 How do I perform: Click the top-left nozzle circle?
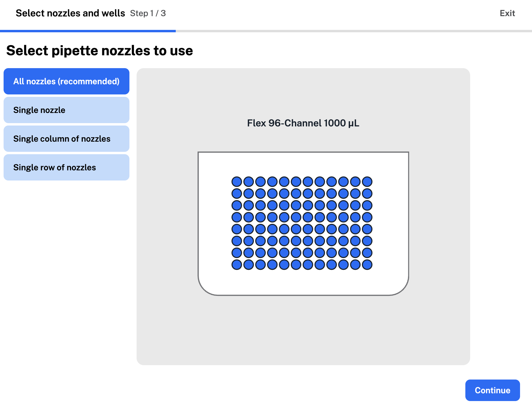pos(237,181)
